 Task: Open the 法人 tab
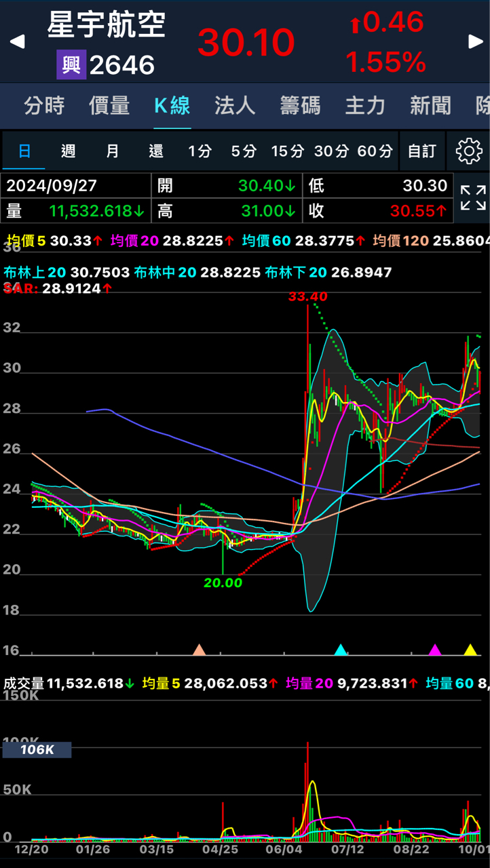(235, 106)
